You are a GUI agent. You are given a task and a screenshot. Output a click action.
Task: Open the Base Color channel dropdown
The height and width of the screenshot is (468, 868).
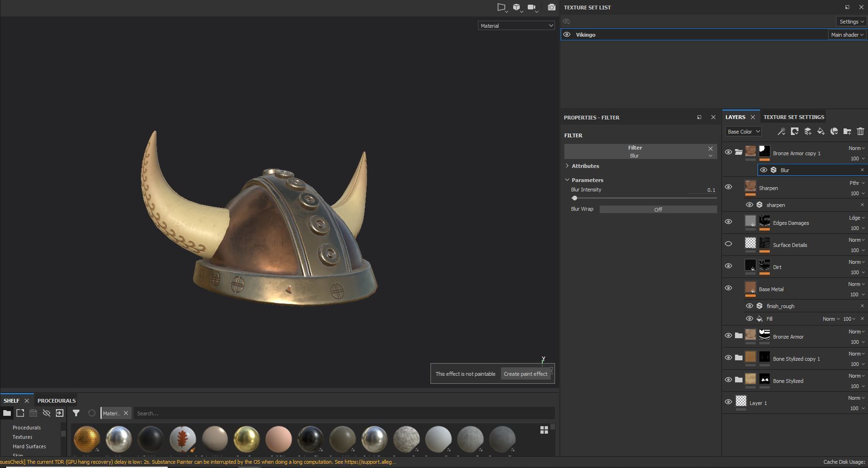click(743, 132)
